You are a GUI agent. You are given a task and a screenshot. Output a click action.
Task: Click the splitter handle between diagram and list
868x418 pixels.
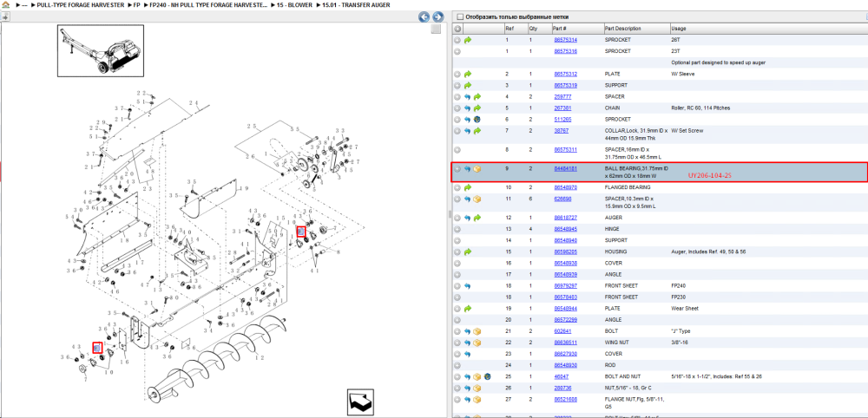pyautogui.click(x=450, y=214)
